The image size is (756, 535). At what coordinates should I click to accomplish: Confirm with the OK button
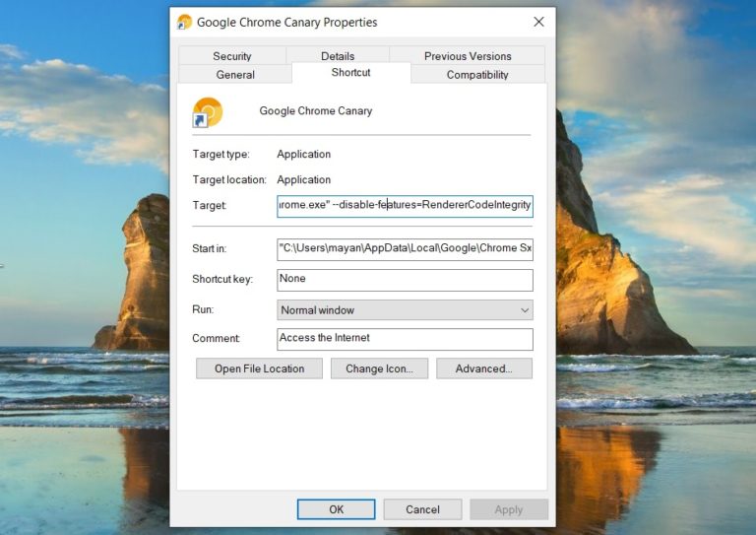336,509
